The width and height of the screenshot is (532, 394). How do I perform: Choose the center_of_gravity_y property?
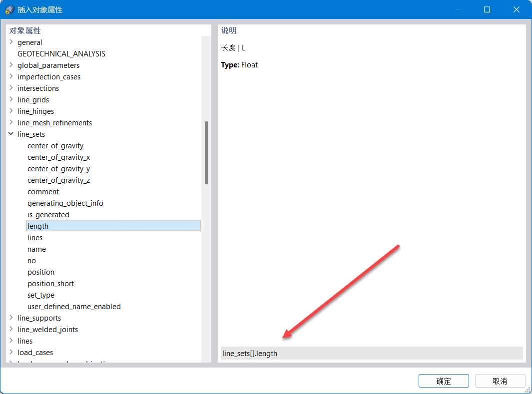tap(59, 169)
